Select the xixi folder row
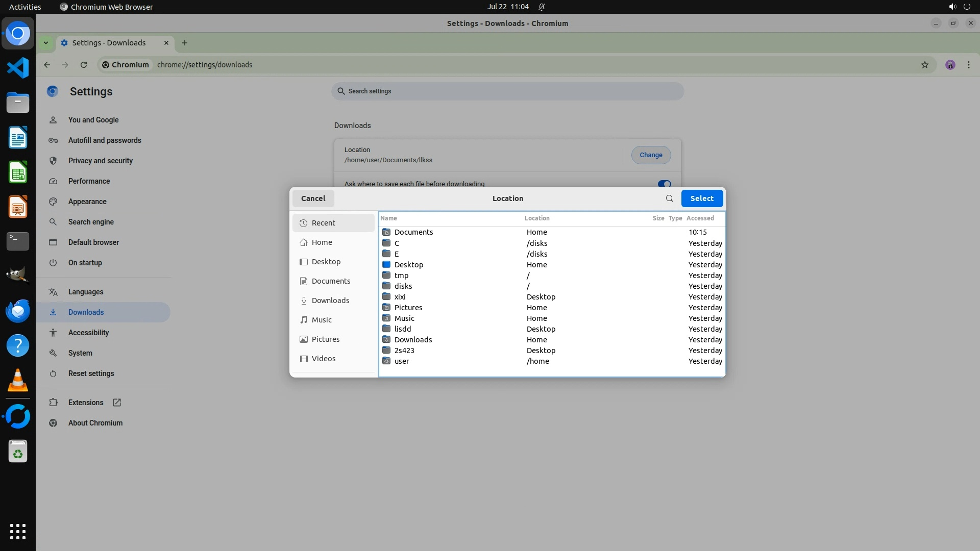980x551 pixels. click(400, 297)
